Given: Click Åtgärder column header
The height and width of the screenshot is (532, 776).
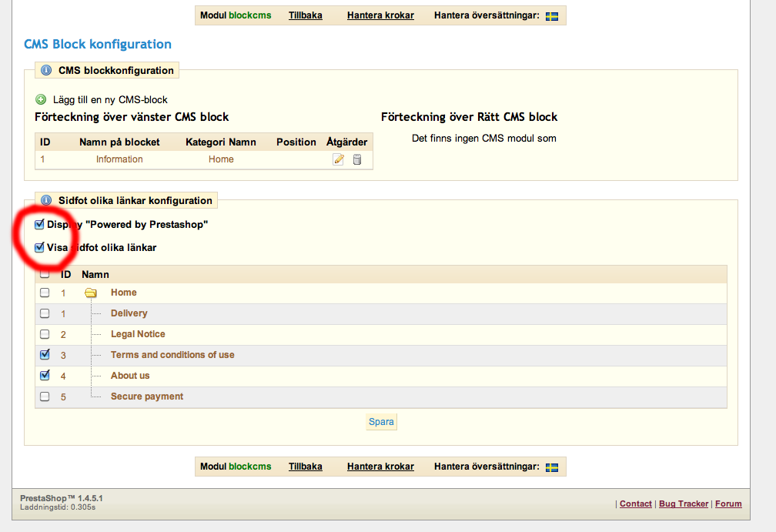Looking at the screenshot, I should (347, 142).
